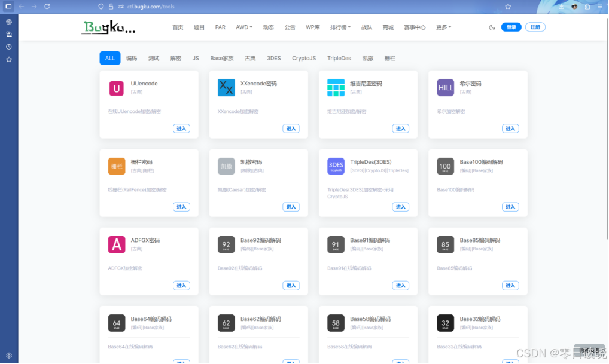
Task: Click 进入 on the XXencode card
Action: click(x=291, y=129)
